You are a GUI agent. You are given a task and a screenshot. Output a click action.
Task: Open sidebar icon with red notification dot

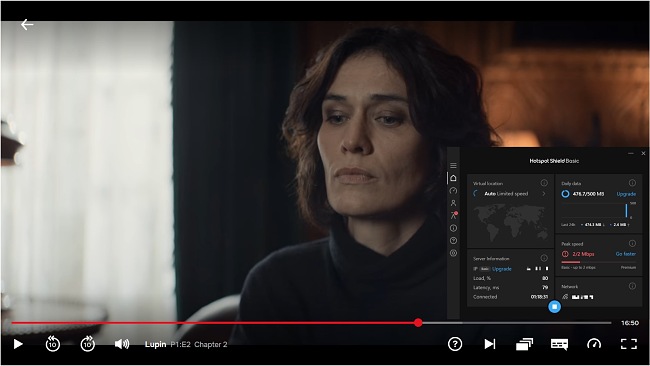pyautogui.click(x=453, y=216)
